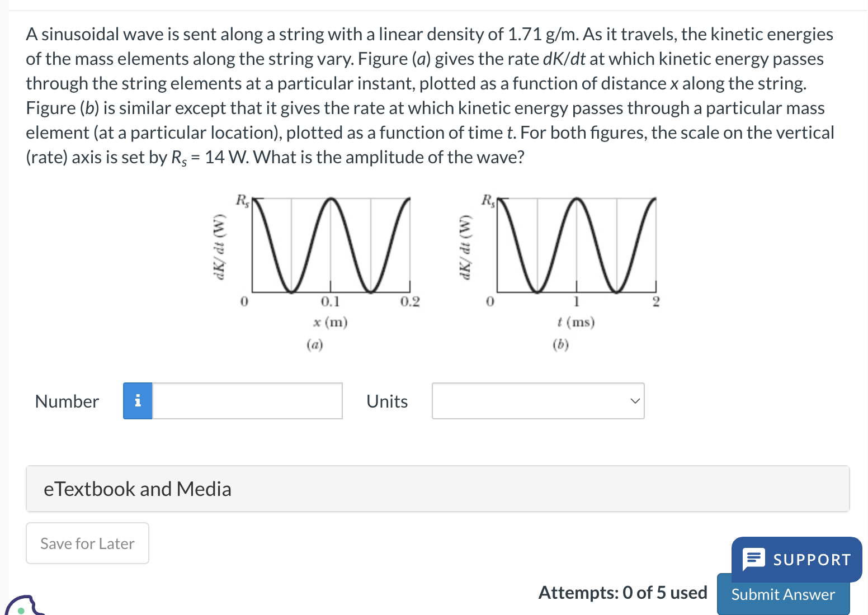Click inside the Number answer input box

[x=246, y=401]
